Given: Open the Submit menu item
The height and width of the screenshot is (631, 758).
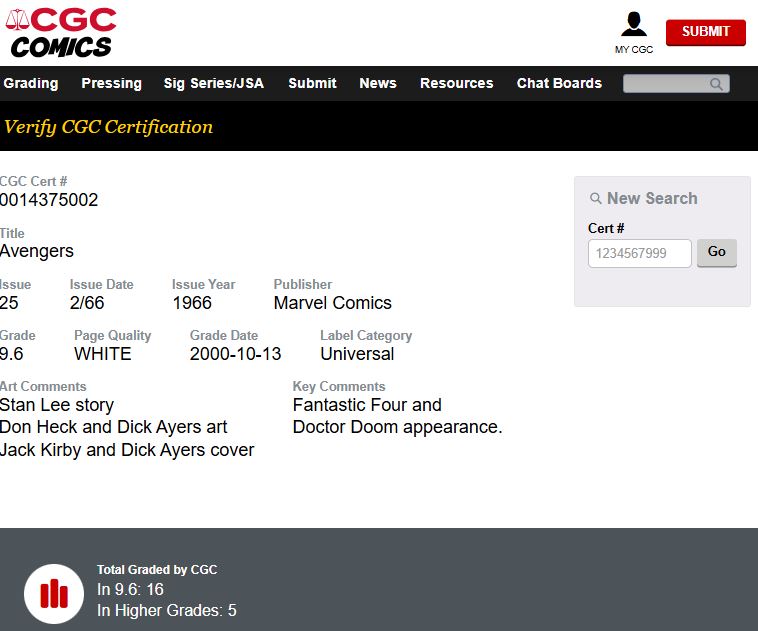Looking at the screenshot, I should tap(312, 83).
